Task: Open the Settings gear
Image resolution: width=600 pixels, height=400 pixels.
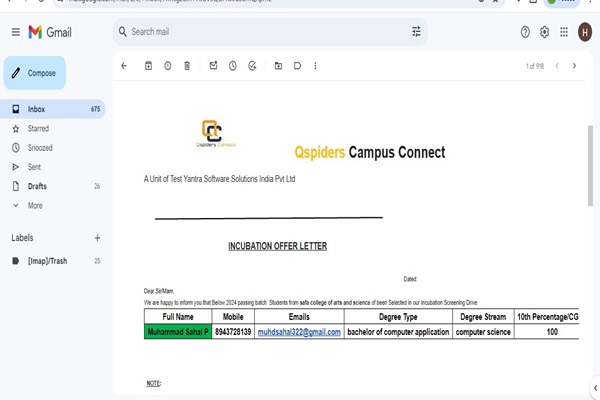Action: 545,32
